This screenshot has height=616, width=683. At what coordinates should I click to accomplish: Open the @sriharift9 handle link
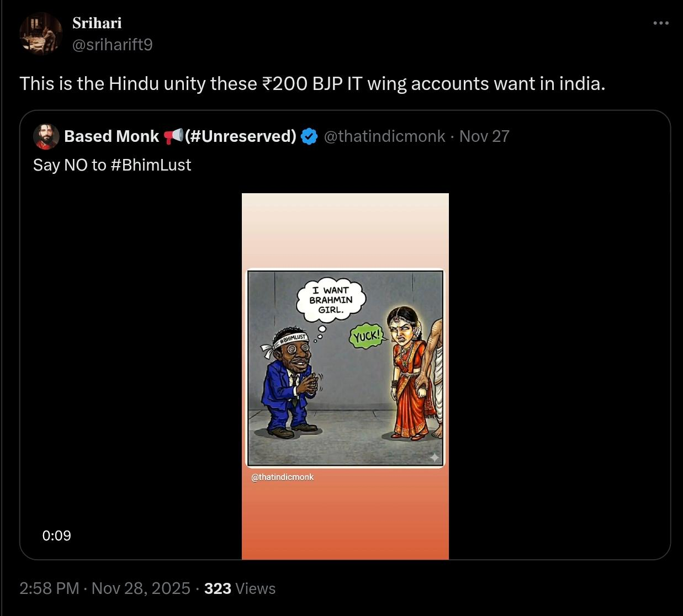click(x=113, y=45)
